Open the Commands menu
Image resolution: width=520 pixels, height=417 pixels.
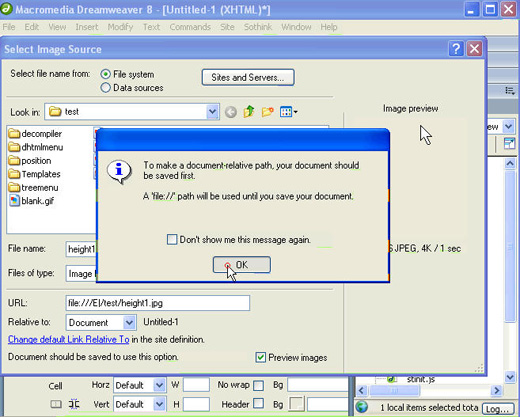click(x=190, y=27)
